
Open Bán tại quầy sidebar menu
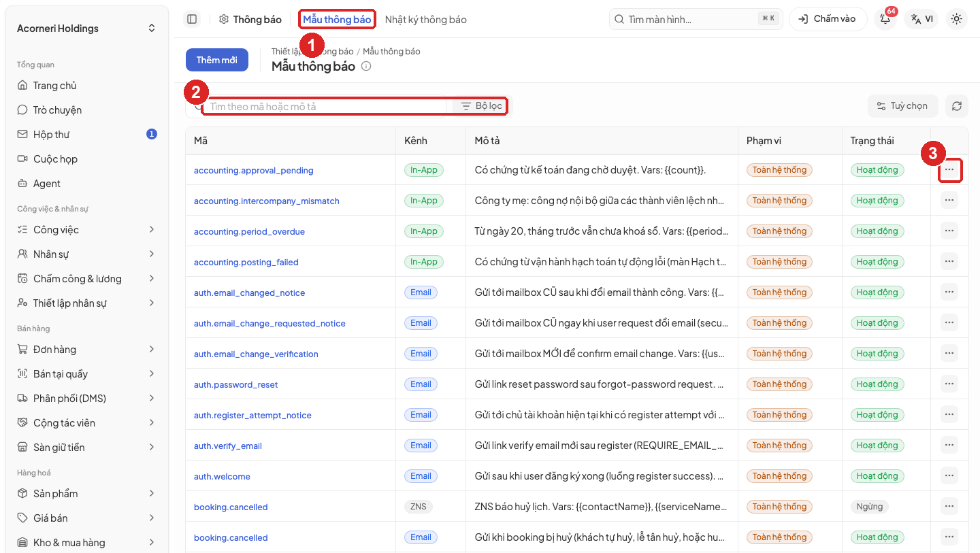pyautogui.click(x=87, y=374)
